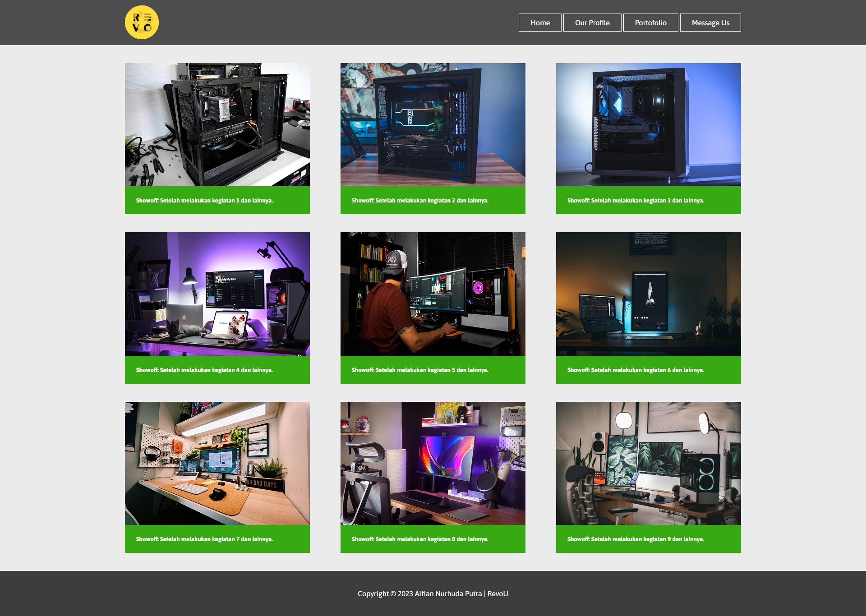Click the kegiatan 7 caption
Viewport: 866px width, 616px height.
(x=204, y=539)
